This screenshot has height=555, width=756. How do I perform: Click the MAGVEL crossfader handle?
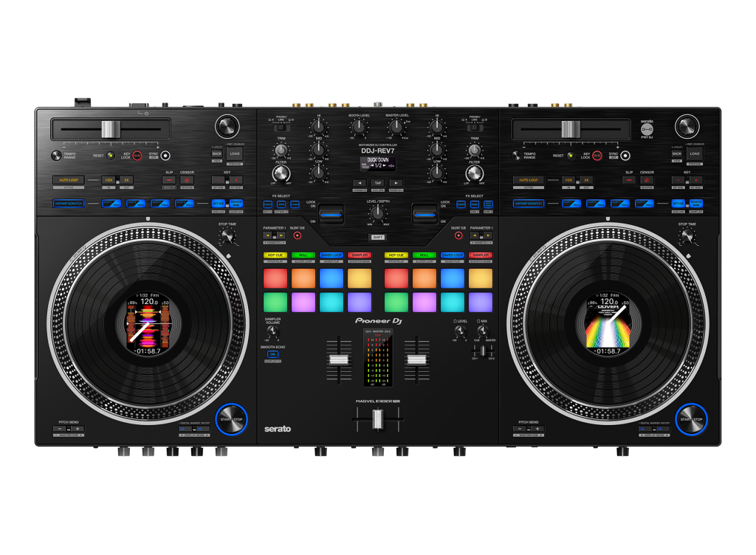click(377, 420)
